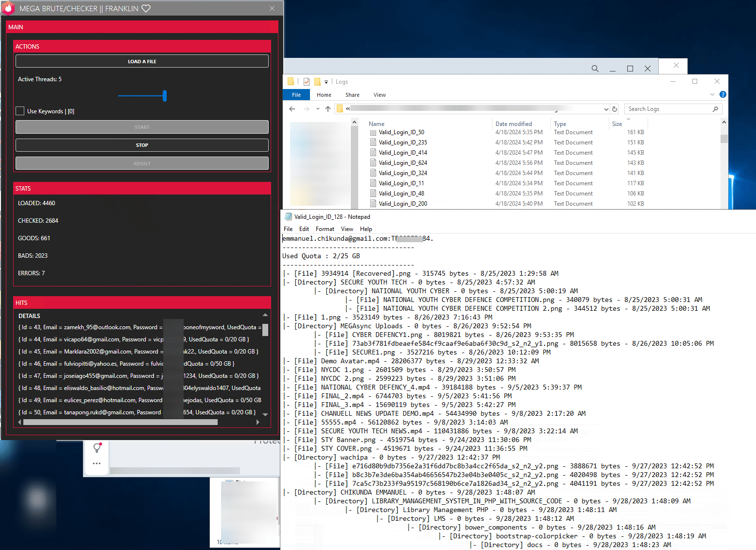
Task: Click the Up one level arrow in explorer
Action: click(328, 109)
